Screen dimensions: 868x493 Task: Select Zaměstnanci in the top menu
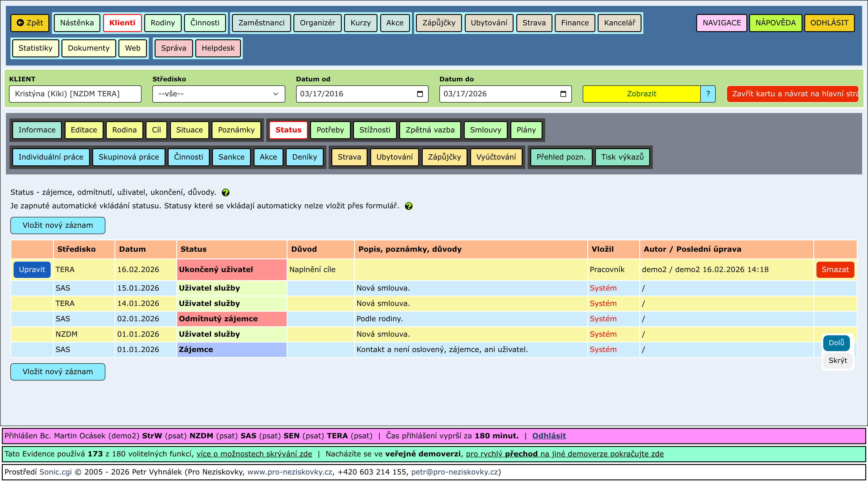click(x=261, y=23)
